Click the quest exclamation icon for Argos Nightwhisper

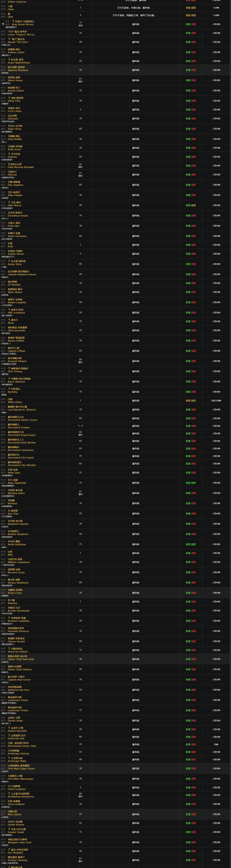(x=9, y=60)
